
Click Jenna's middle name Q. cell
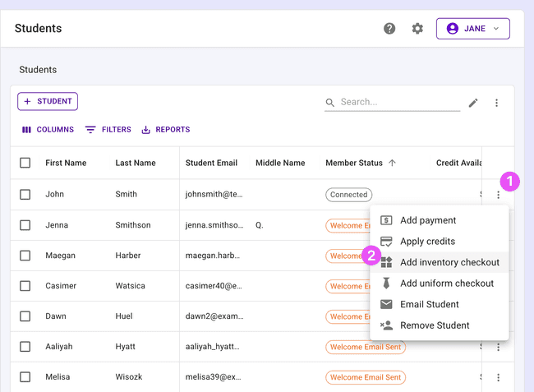pyautogui.click(x=259, y=225)
